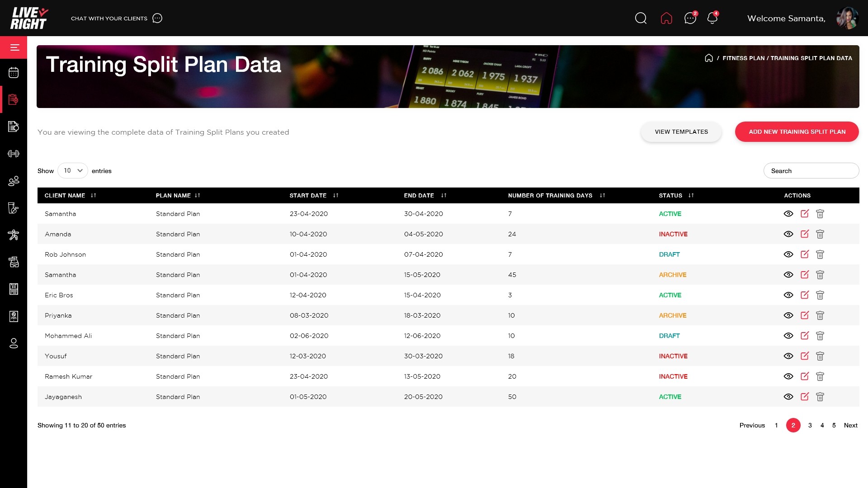View Jayaganesh's plan using eye icon
The image size is (868, 488).
tap(788, 397)
